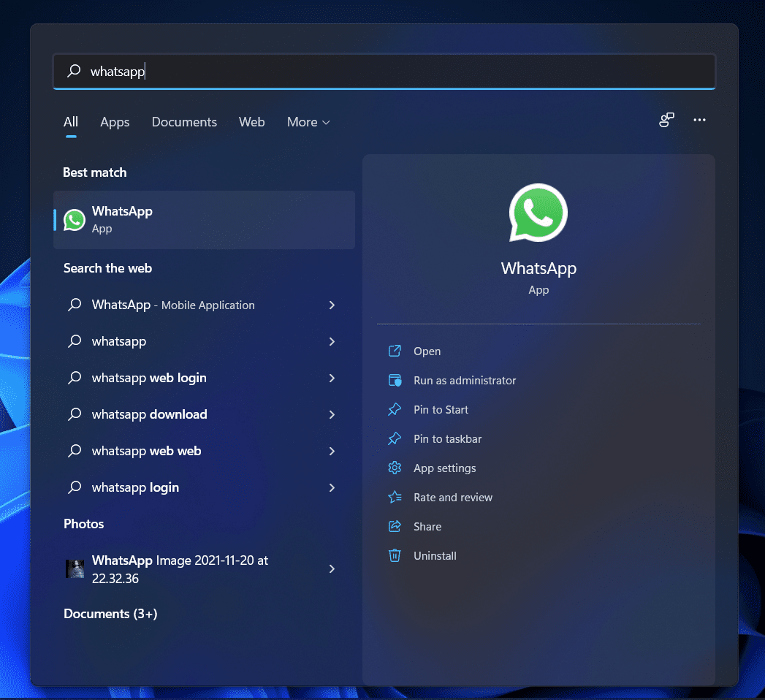The width and height of the screenshot is (765, 700).
Task: Open the ellipsis options menu
Action: tap(699, 120)
